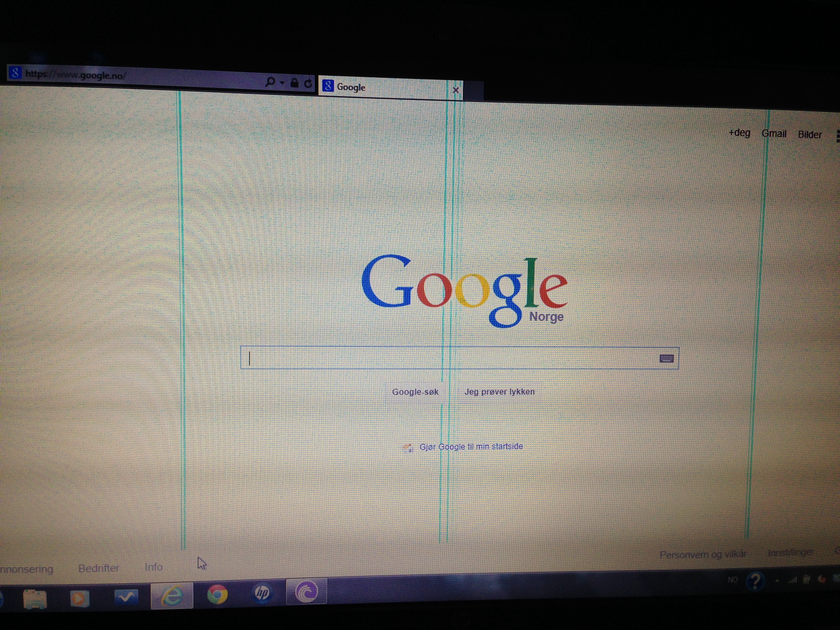Image resolution: width=840 pixels, height=630 pixels.
Task: Launch Windows Media Player from the taskbar
Action: 79,599
